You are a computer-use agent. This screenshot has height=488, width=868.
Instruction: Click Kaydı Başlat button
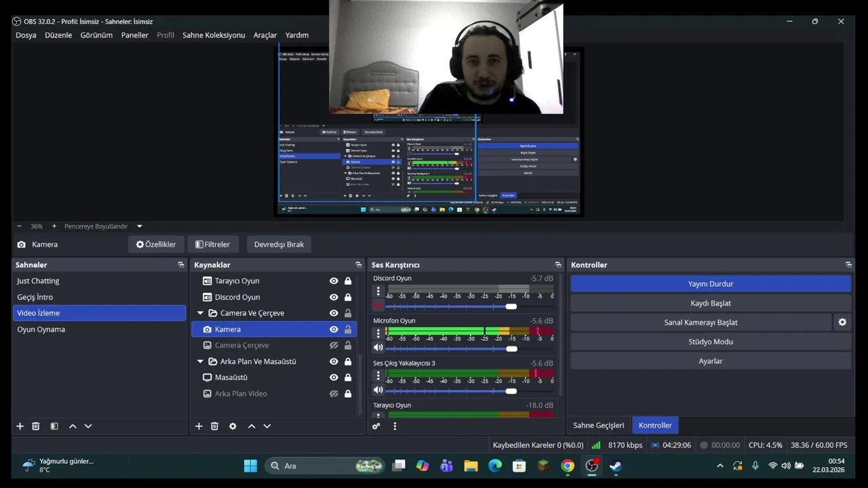point(711,303)
